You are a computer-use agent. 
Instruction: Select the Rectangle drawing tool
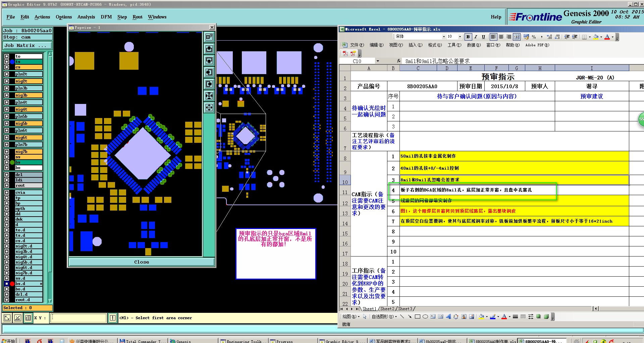click(x=418, y=317)
